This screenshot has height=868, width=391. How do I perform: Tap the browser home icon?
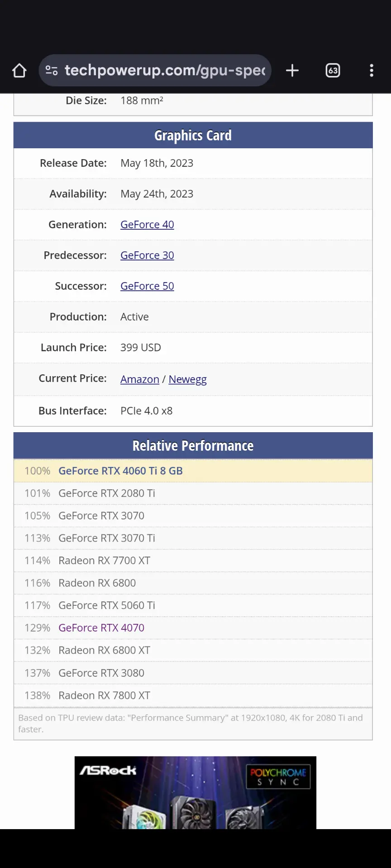pyautogui.click(x=19, y=71)
